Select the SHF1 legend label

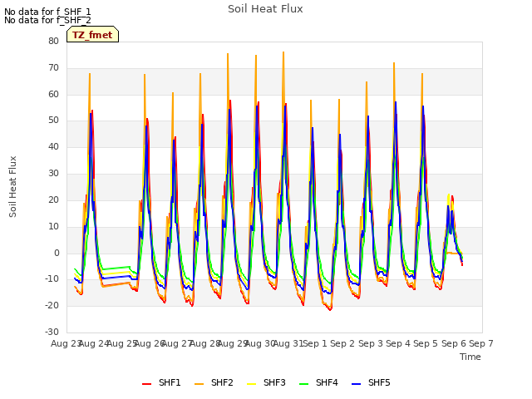coord(170,382)
